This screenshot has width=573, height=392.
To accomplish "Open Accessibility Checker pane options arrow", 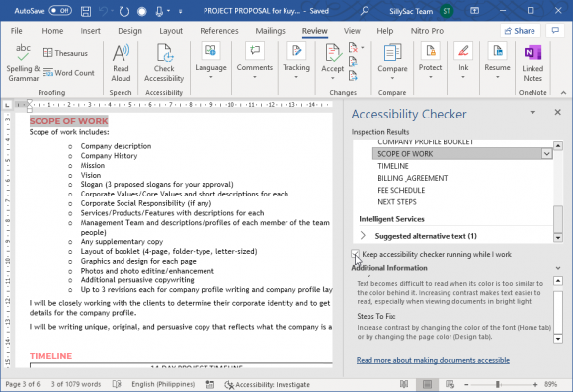I will click(532, 112).
